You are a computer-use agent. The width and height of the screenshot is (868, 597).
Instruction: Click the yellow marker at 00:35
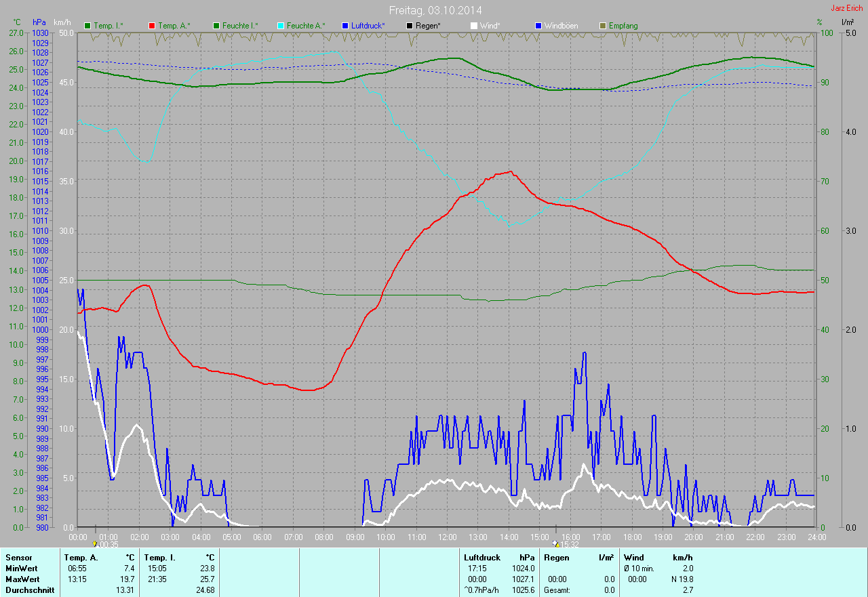click(94, 543)
